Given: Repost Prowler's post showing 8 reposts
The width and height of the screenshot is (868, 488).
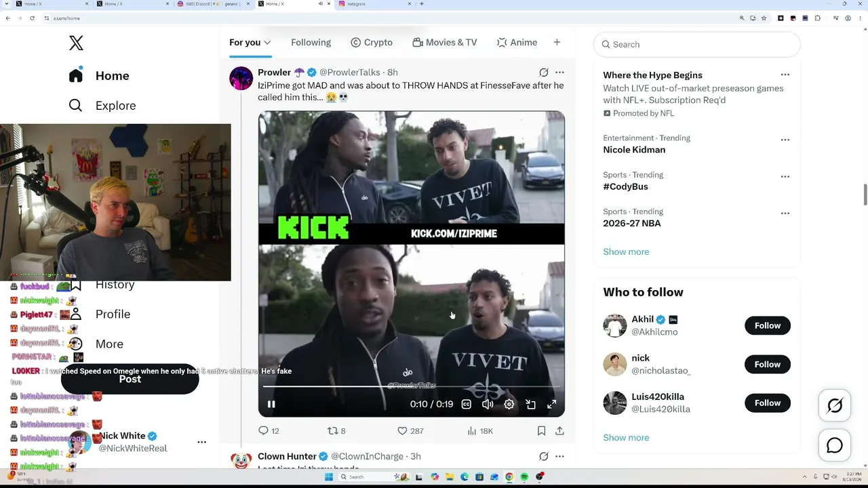Looking at the screenshot, I should [336, 431].
